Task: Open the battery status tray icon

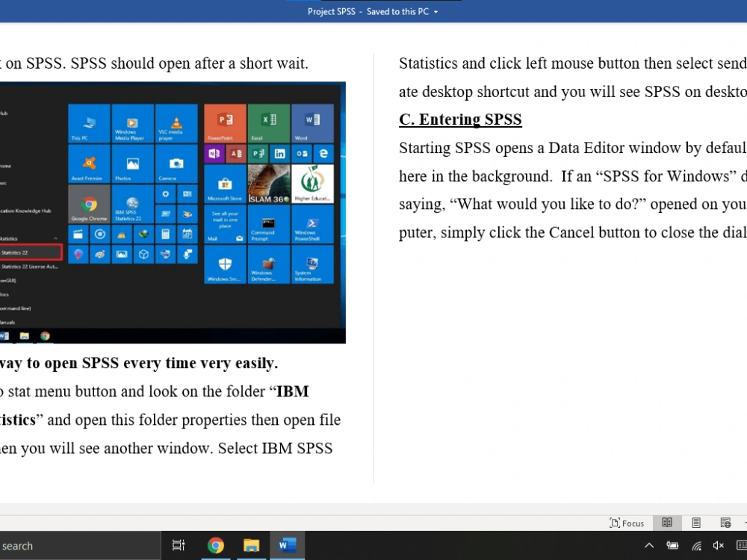Action: pos(672,546)
